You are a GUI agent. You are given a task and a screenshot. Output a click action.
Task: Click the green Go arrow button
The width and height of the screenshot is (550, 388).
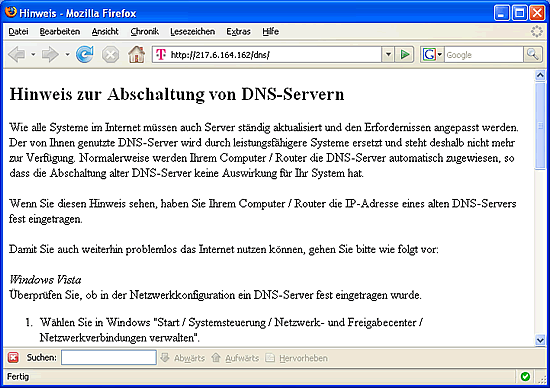tap(404, 55)
